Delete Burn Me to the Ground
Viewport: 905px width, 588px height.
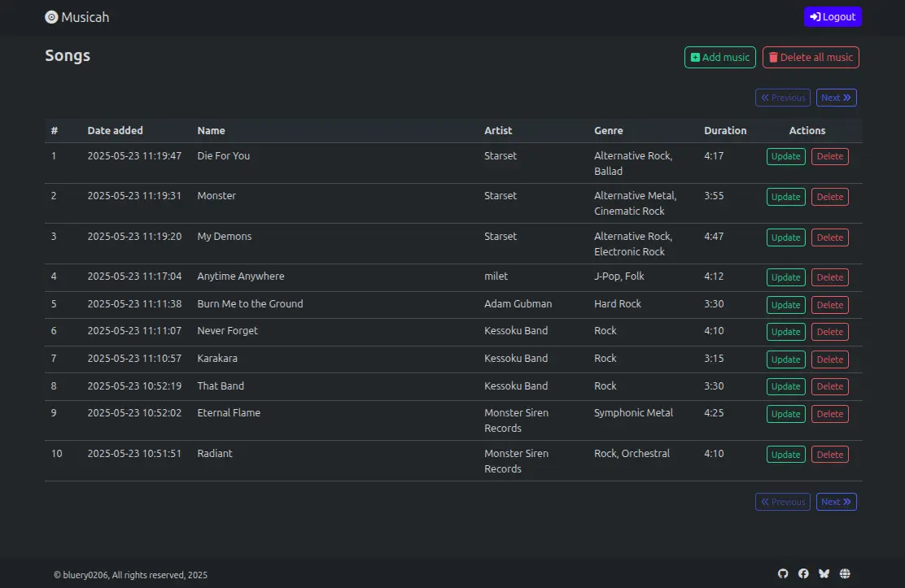point(829,305)
